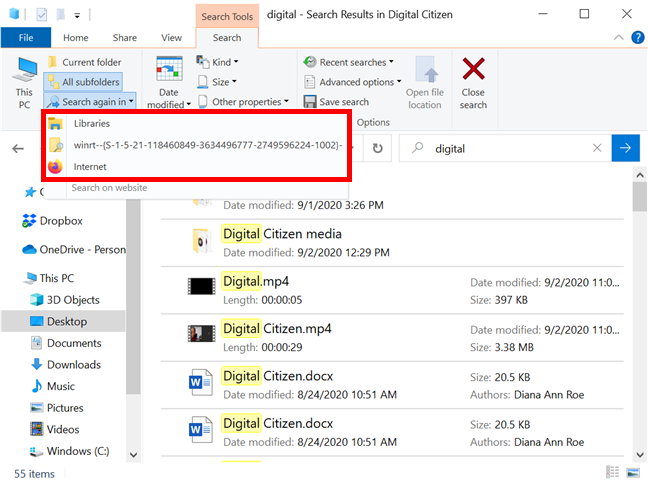Open Pictures in navigation pane
Viewport: 648px width, 484px height.
(57, 408)
